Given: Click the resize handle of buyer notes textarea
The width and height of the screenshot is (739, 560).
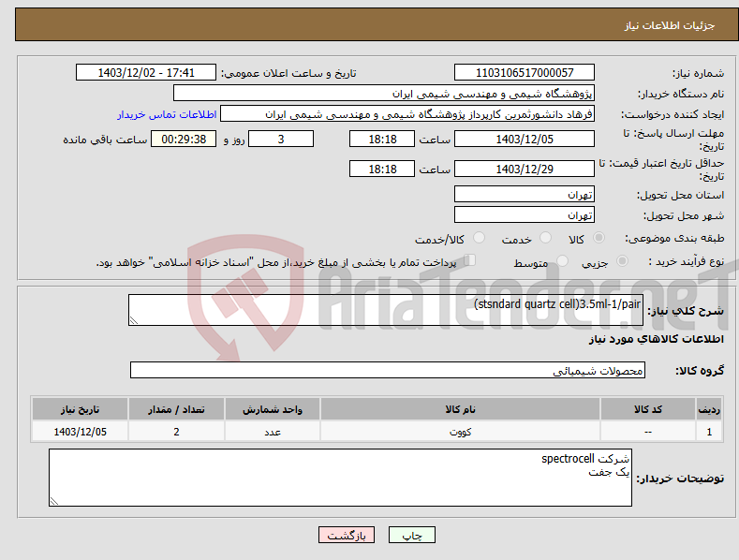Looking at the screenshot, I should coord(54,501).
